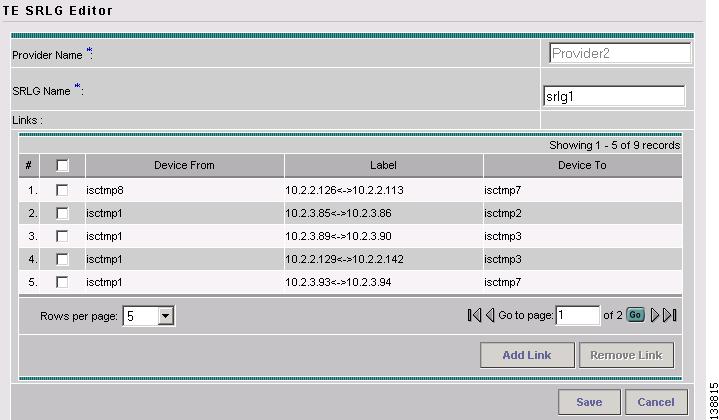This screenshot has width=719, height=420.
Task: Select label 10.2.3.85<->10.2.3.86
Action: tap(338, 213)
